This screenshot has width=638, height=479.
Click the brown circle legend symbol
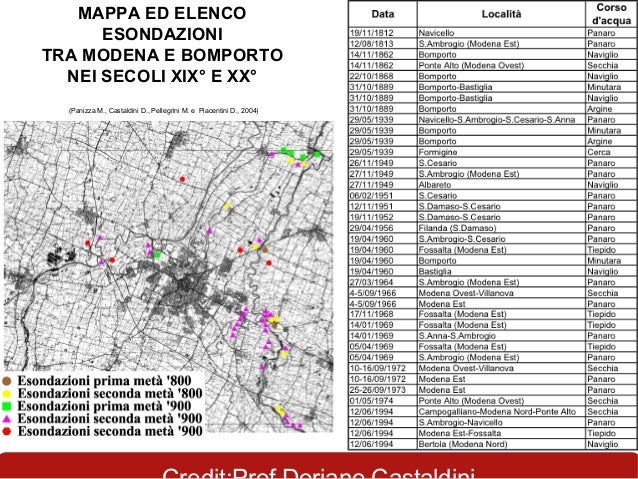click(7, 381)
